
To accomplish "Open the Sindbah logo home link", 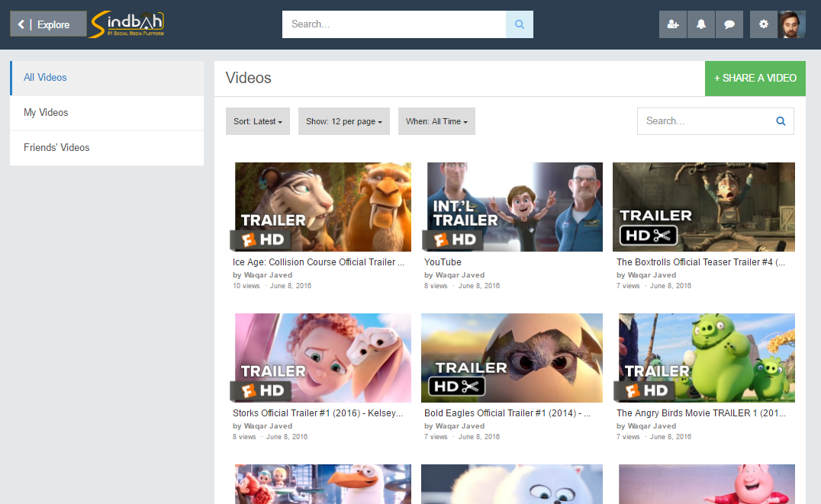I will [x=127, y=24].
